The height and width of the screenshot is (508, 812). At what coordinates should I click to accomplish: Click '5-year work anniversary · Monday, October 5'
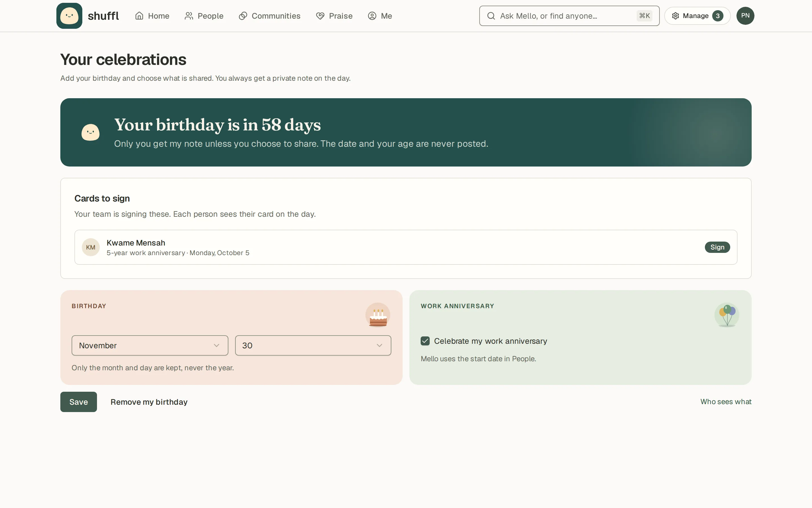click(x=178, y=253)
